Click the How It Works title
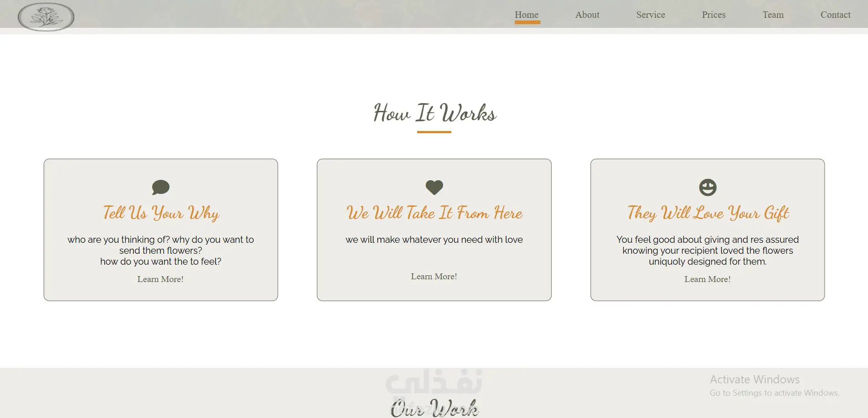The width and height of the screenshot is (868, 418). click(434, 113)
